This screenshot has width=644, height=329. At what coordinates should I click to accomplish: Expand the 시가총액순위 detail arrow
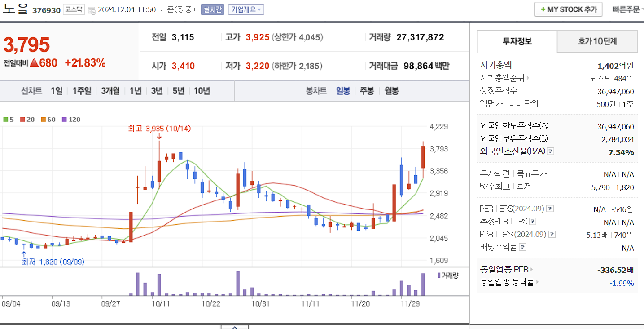[x=528, y=77]
